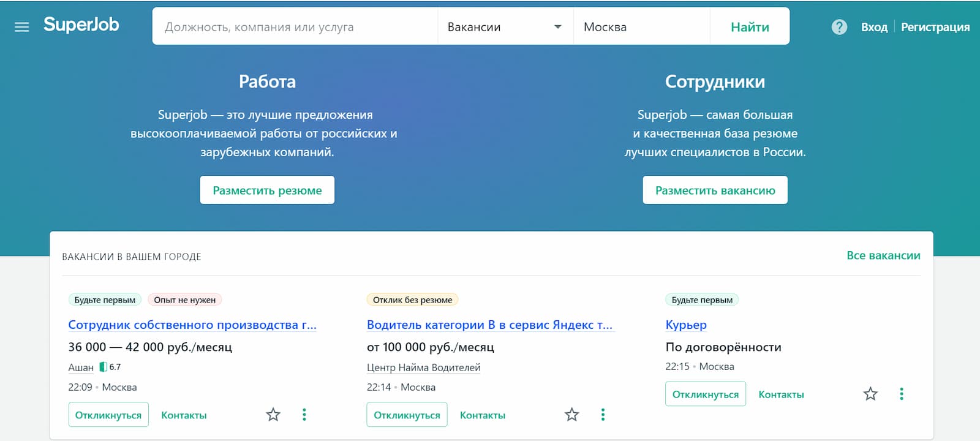Click the 22:15 Москва posting time
The height and width of the screenshot is (441, 980).
pos(699,366)
